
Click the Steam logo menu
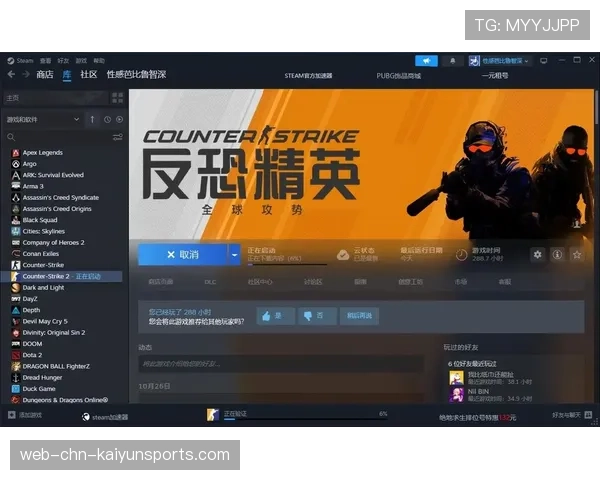pos(20,60)
